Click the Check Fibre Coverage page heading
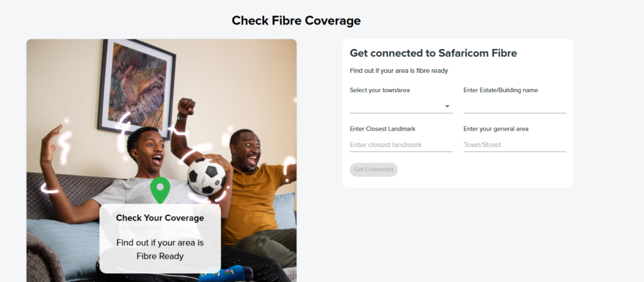This screenshot has height=282, width=644. (x=296, y=21)
